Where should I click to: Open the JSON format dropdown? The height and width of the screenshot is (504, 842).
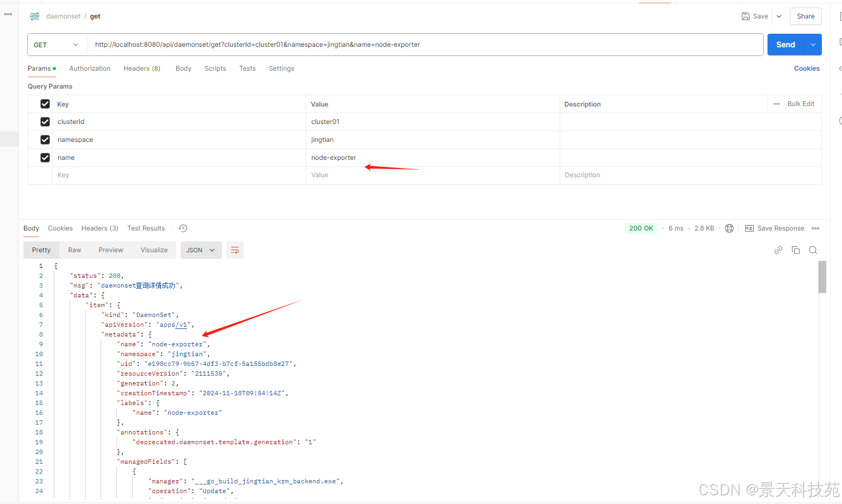coord(201,250)
